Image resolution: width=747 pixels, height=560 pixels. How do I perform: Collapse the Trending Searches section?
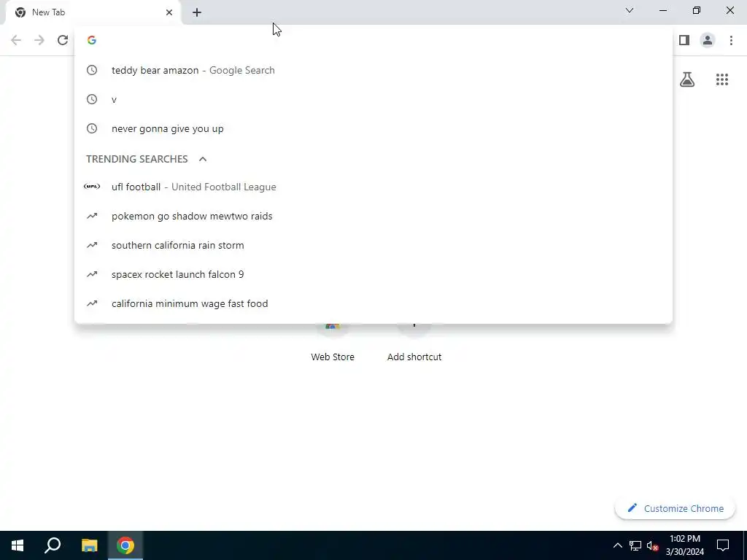(x=203, y=159)
